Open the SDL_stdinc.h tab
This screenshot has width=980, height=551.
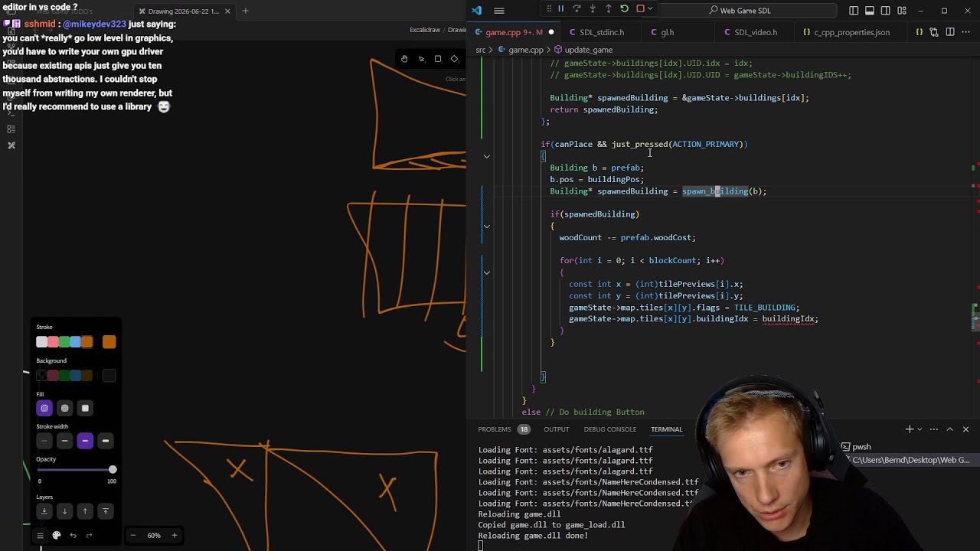[x=602, y=32]
